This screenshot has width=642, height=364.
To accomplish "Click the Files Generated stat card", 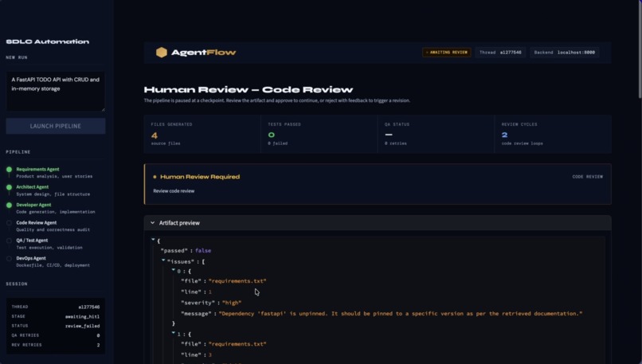I will 202,134.
